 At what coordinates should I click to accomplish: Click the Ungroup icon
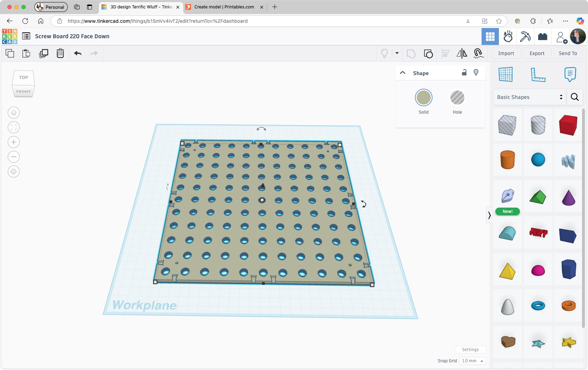[428, 53]
